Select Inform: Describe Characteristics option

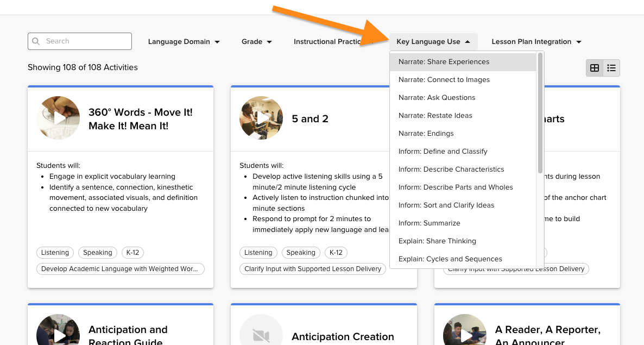(463, 169)
